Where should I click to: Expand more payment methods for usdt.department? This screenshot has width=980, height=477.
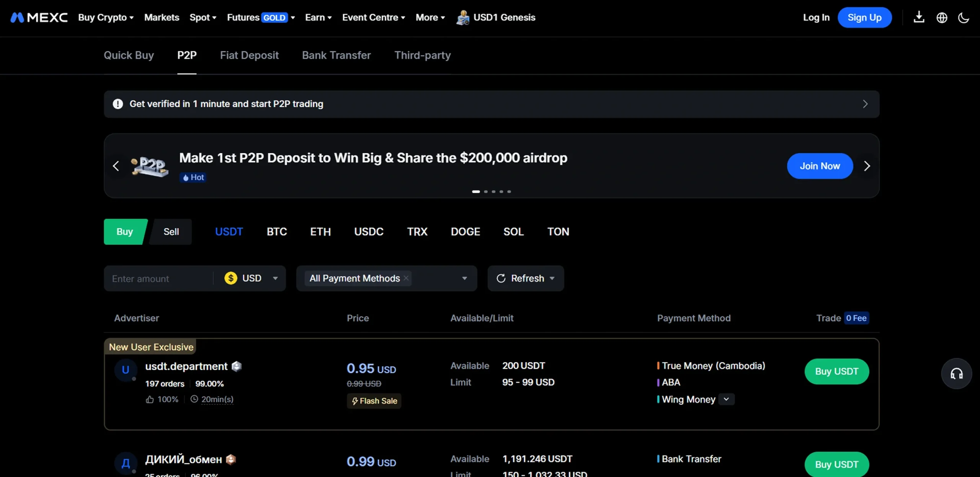726,399
